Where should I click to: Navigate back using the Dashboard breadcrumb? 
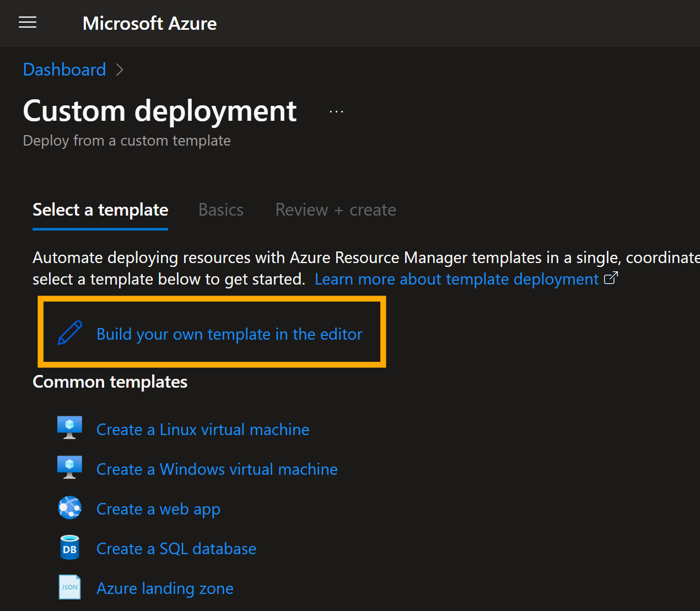(64, 69)
